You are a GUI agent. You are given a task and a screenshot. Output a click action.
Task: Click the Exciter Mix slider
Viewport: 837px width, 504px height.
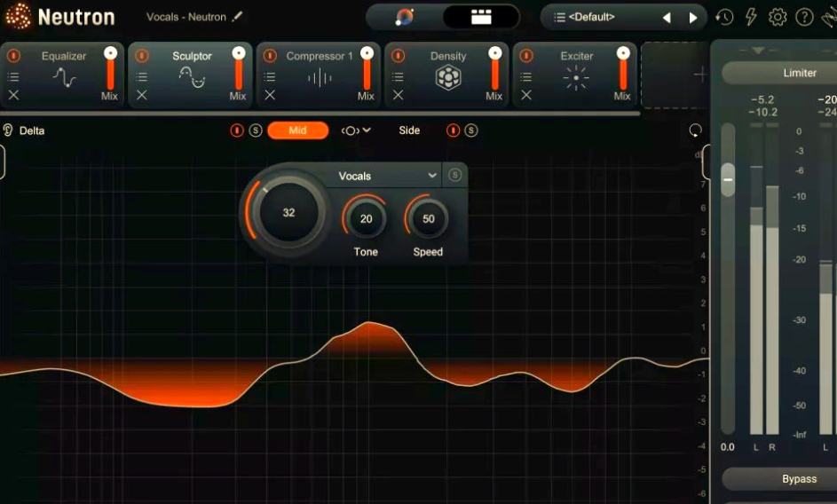(x=623, y=70)
